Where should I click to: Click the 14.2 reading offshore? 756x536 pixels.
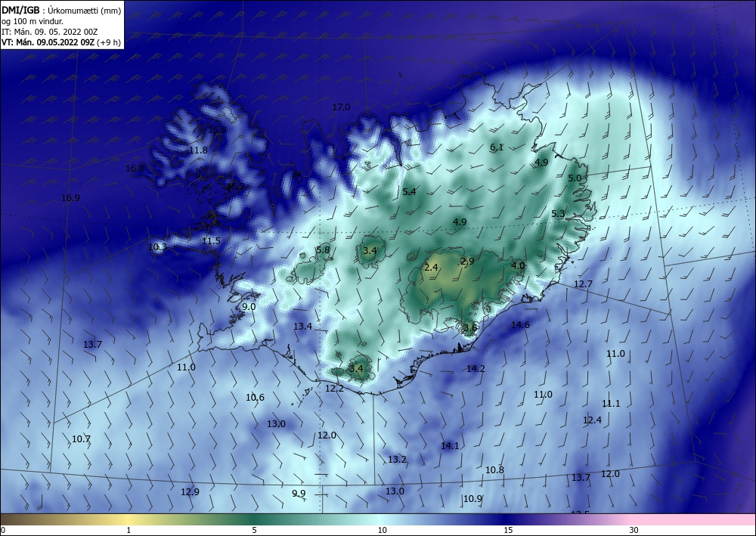tap(476, 368)
